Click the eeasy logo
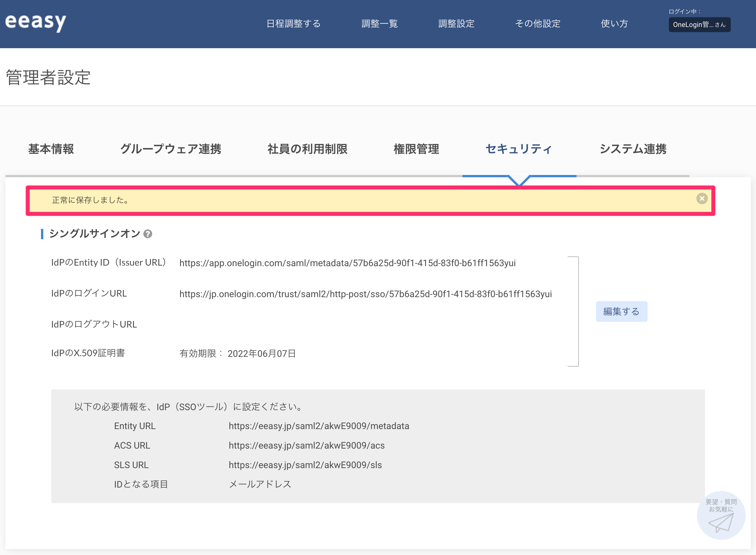Viewport: 756px width, 555px height. pyautogui.click(x=36, y=22)
